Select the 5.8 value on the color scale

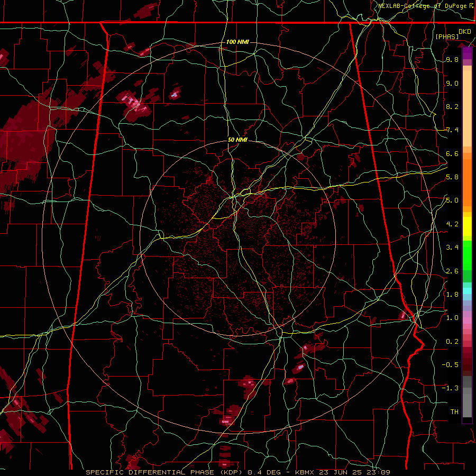pos(452,177)
